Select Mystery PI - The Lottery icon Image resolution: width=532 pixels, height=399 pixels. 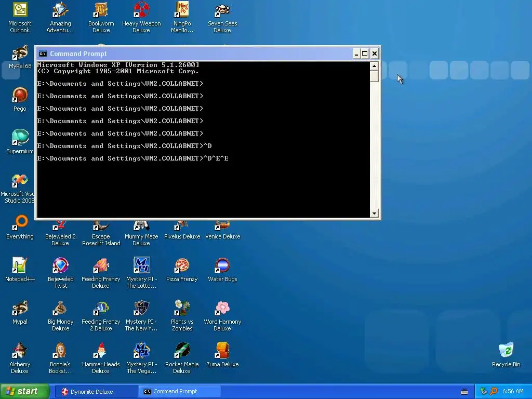(141, 273)
